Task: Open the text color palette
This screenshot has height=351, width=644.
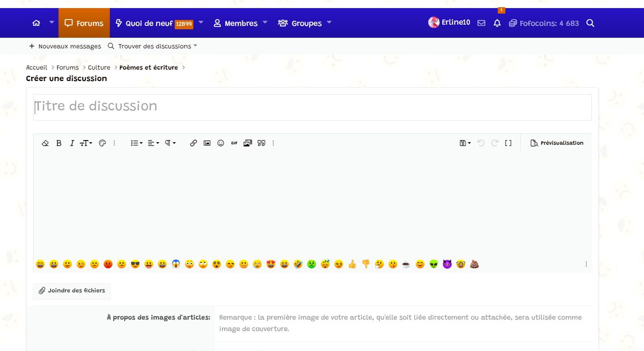Action: [102, 143]
